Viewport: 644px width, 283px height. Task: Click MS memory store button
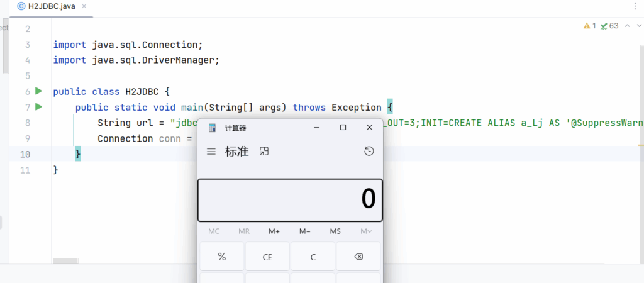(x=335, y=231)
